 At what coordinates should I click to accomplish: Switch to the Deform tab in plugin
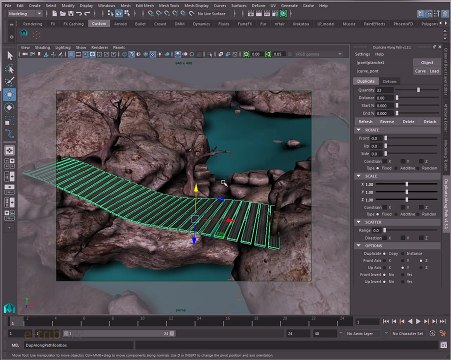tap(389, 81)
